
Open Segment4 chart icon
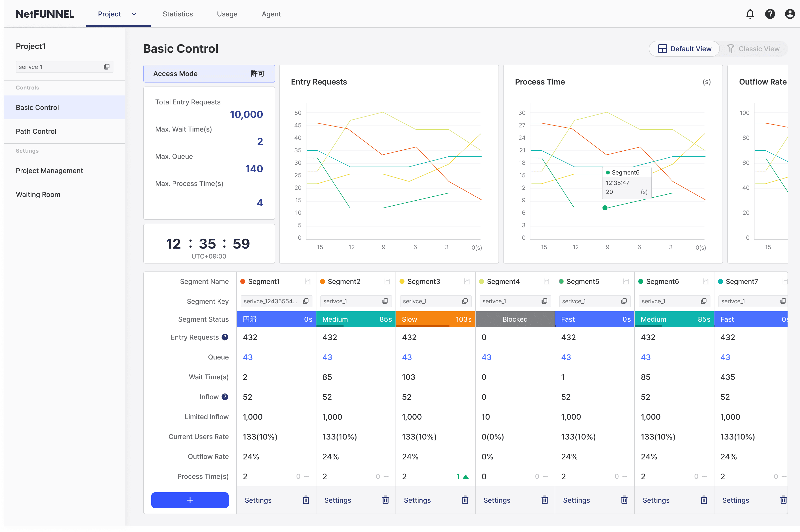pos(547,282)
